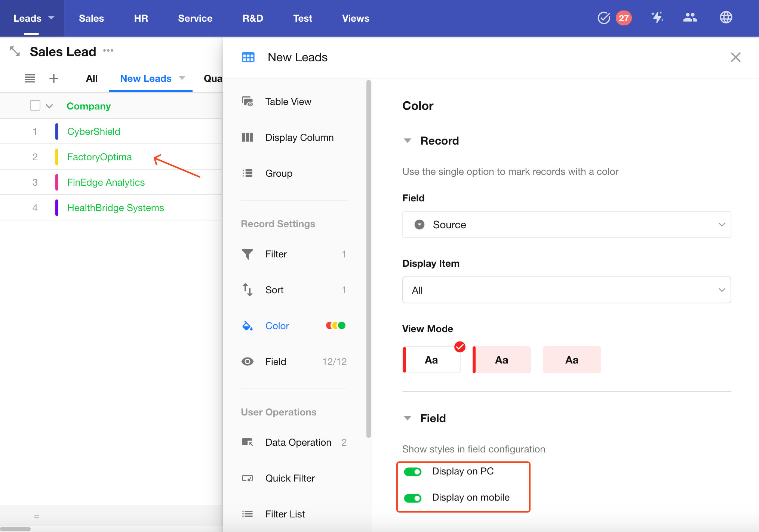Add a new view with plus icon
The image size is (759, 532).
click(54, 78)
